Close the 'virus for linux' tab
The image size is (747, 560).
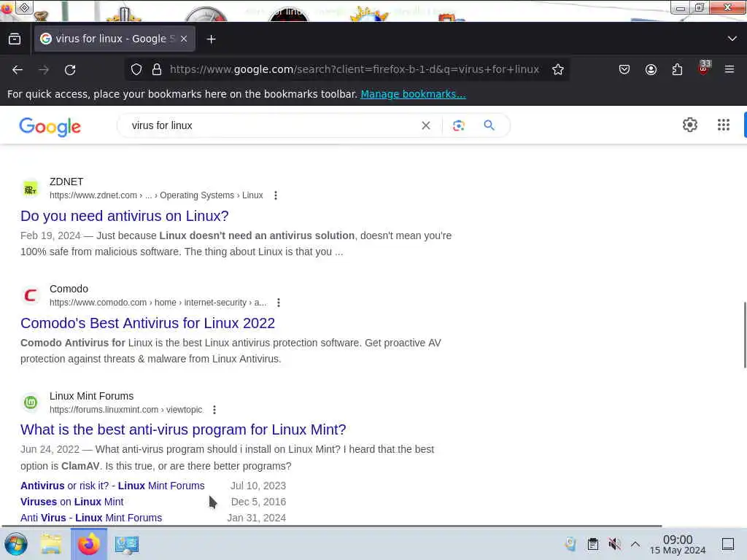coord(184,39)
